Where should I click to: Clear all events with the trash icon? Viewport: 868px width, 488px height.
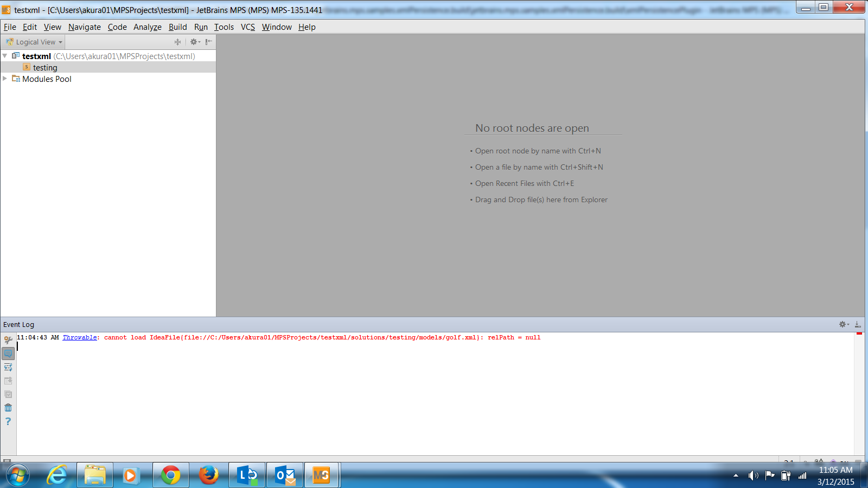coord(8,408)
